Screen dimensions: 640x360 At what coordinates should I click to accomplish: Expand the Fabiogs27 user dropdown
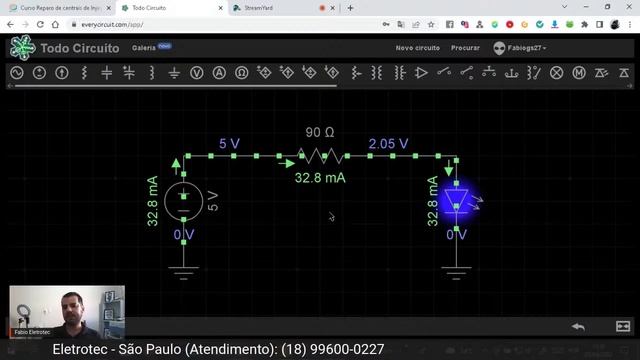(x=520, y=48)
